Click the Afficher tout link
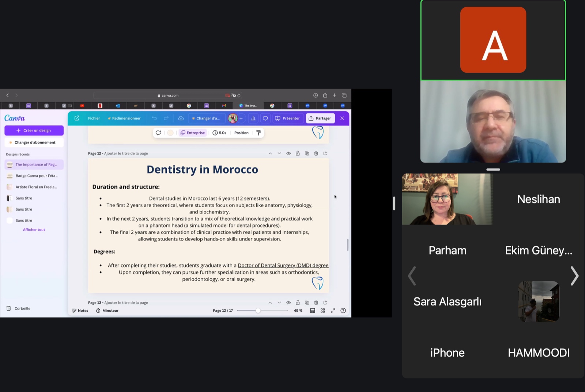The image size is (585, 392). (34, 230)
